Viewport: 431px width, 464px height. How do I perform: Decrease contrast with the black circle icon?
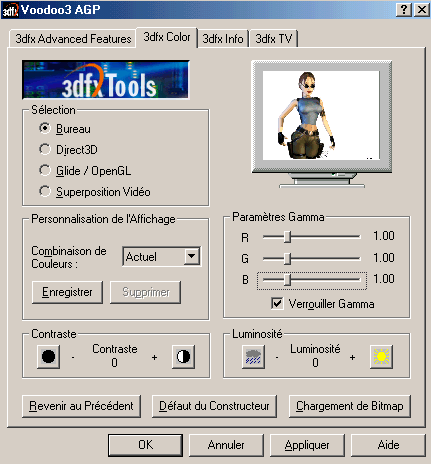[x=48, y=357]
